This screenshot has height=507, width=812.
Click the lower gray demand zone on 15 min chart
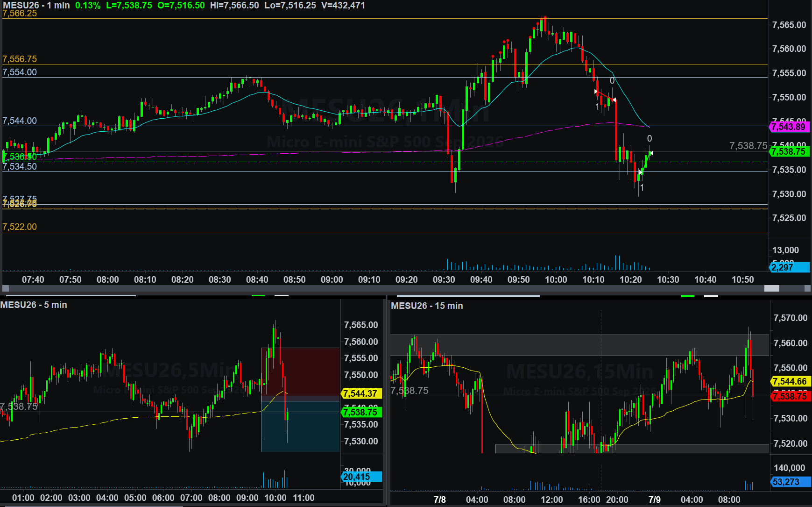(632, 449)
